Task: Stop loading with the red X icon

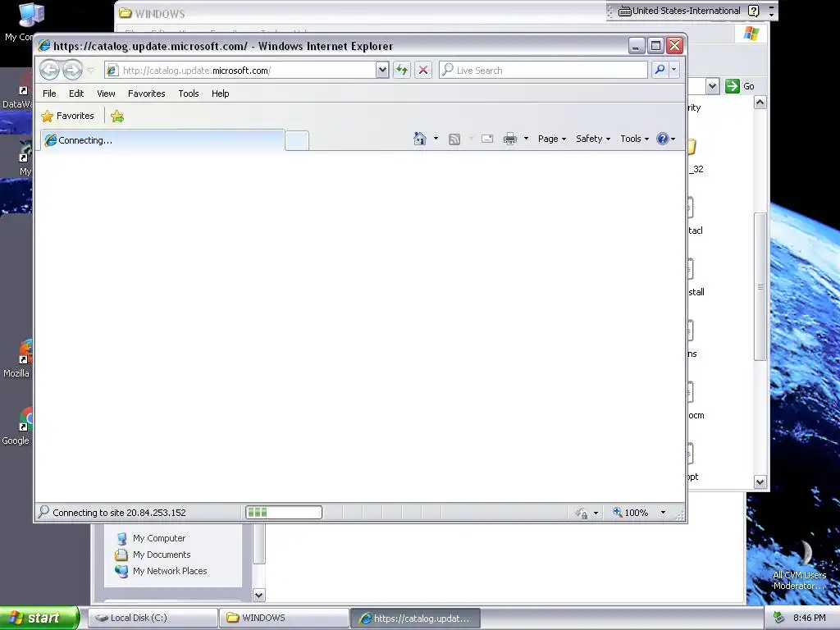Action: (x=423, y=71)
